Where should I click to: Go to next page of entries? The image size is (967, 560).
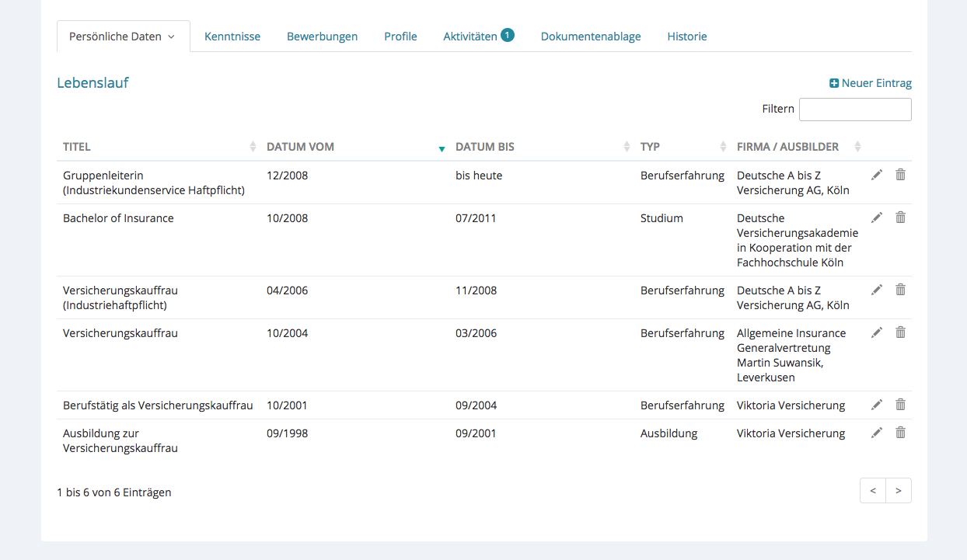tap(899, 491)
